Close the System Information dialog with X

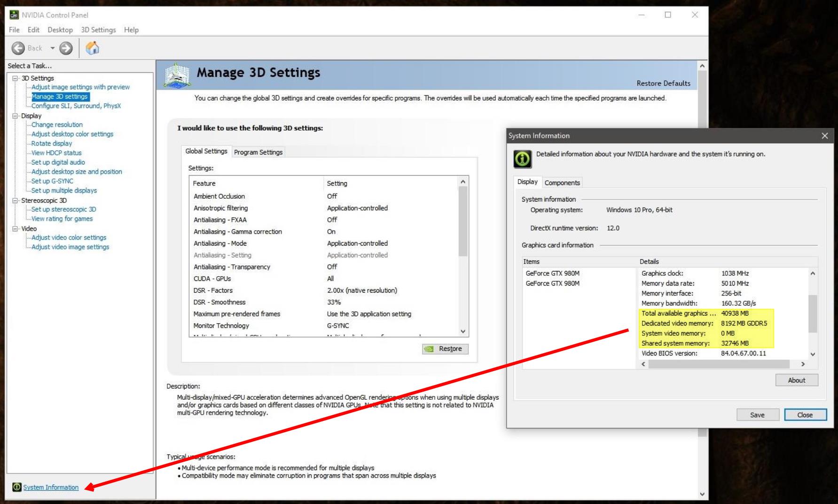coord(825,136)
